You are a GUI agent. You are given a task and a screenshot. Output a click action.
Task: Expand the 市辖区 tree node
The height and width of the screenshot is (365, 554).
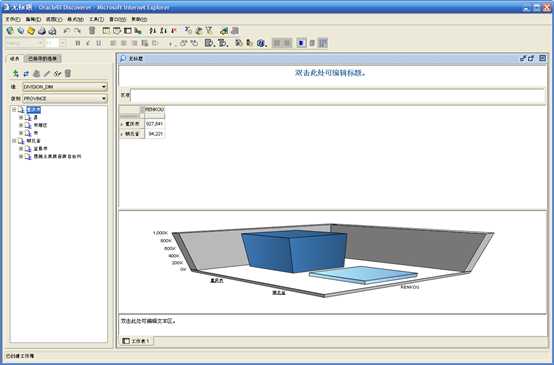21,125
